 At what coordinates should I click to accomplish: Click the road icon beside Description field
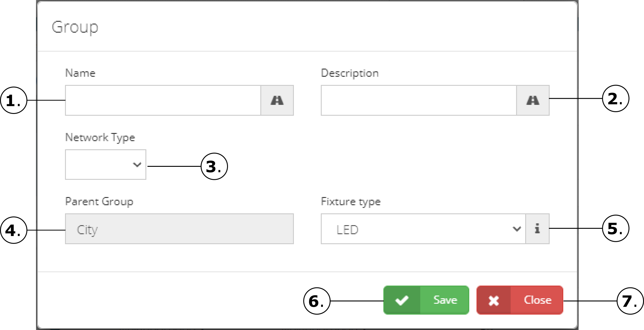pos(533,100)
